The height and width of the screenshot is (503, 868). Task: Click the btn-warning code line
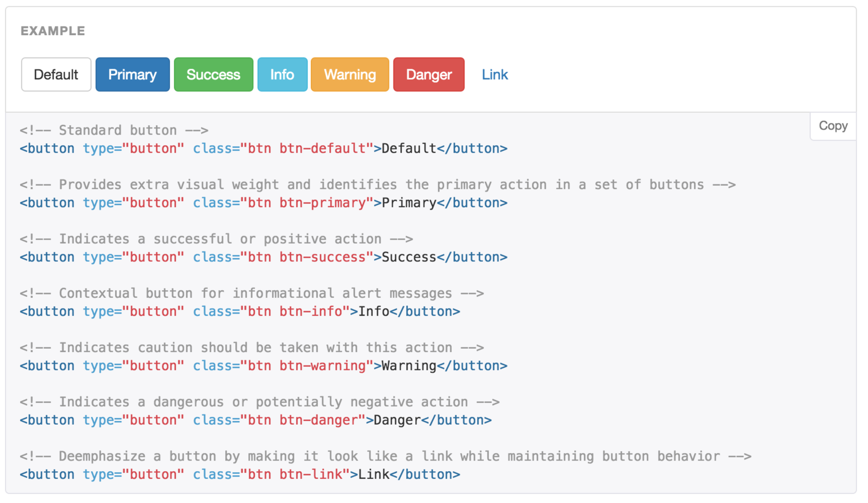pyautogui.click(x=263, y=366)
